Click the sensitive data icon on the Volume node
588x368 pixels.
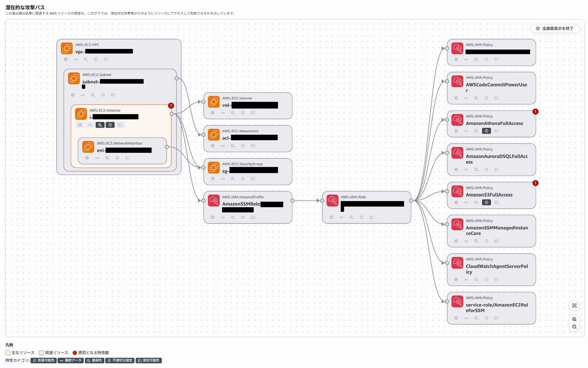coord(222,113)
